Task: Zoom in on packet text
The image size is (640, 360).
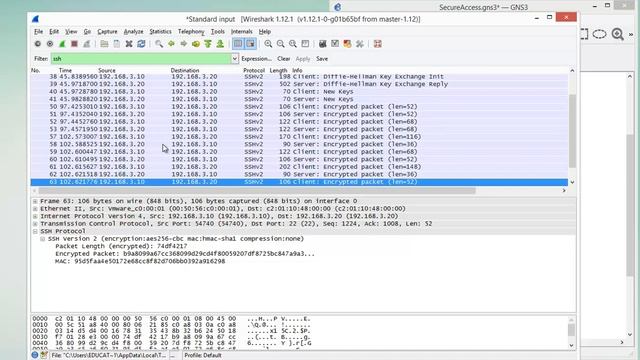Action: pos(268,44)
